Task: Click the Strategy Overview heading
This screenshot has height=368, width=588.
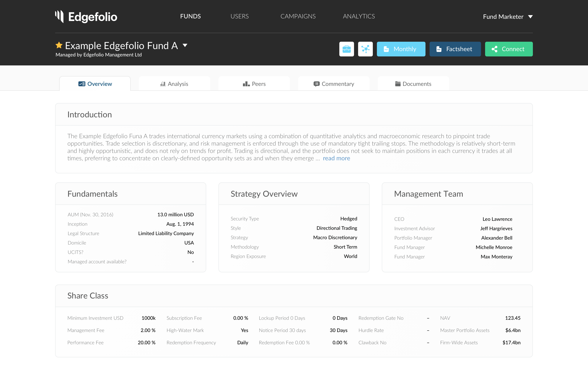Action: coord(264,194)
